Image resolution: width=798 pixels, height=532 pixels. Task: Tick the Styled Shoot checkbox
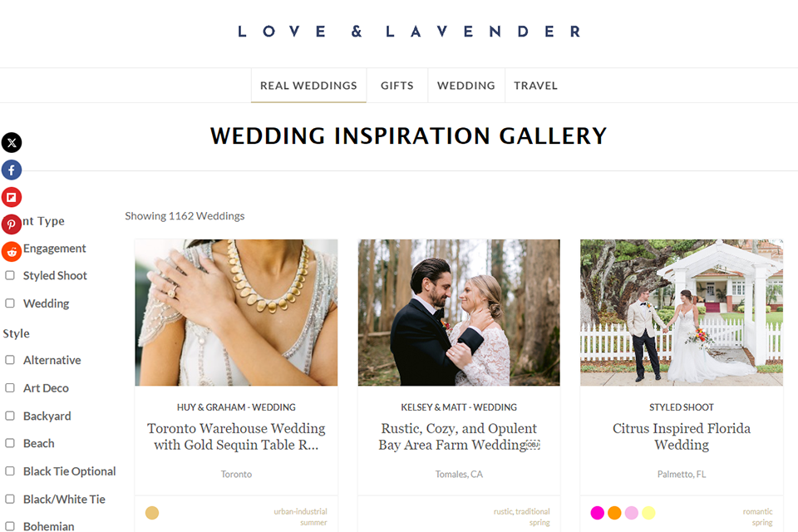tap(10, 275)
